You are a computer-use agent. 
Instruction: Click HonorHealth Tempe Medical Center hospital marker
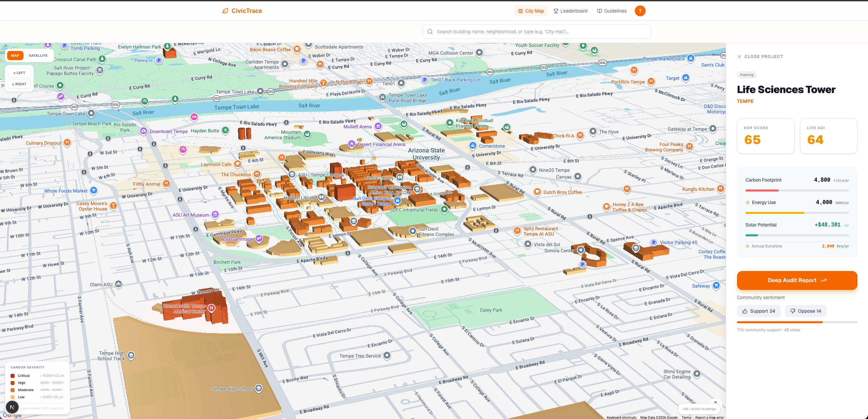[x=211, y=308]
